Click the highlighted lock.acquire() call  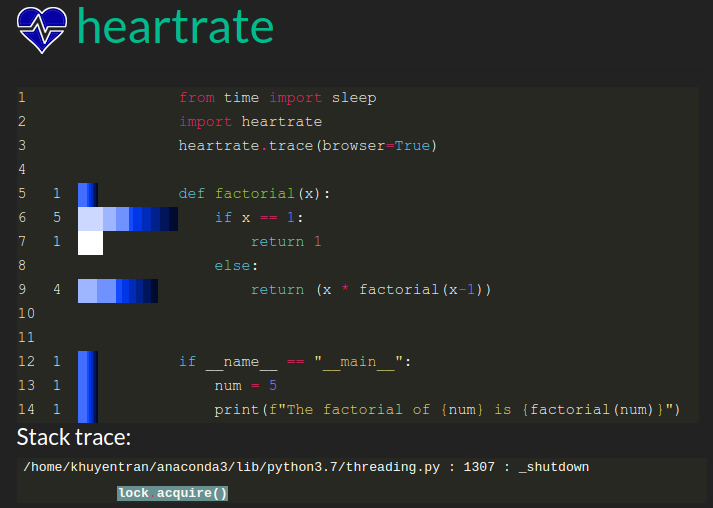click(172, 493)
